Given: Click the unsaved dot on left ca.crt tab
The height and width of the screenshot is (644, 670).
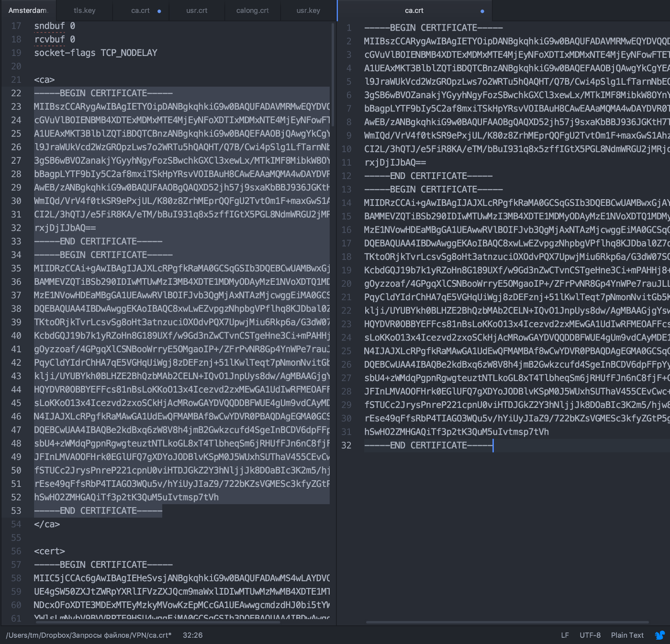Looking at the screenshot, I should 159,11.
